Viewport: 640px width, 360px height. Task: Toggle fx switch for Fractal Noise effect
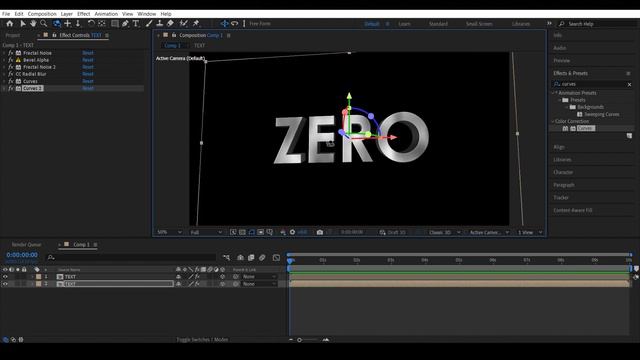[11, 53]
